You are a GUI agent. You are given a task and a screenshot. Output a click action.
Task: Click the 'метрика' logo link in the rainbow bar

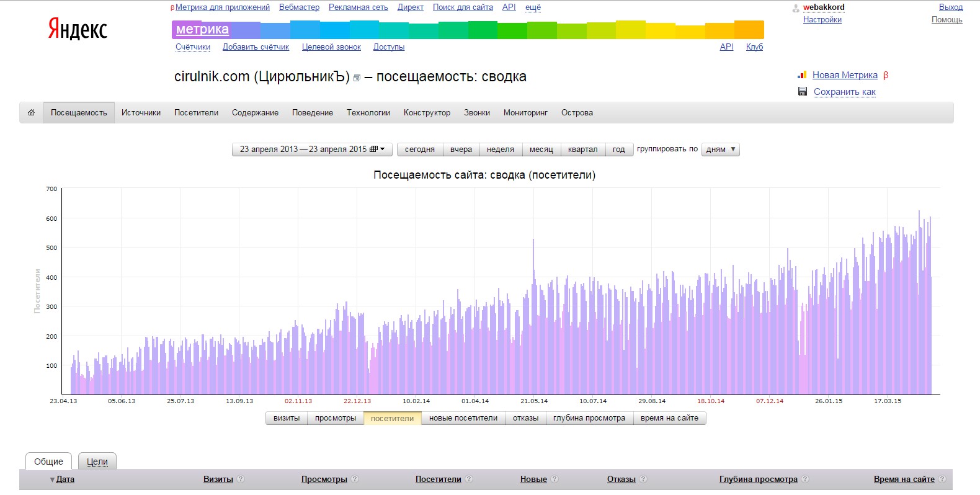coord(202,29)
